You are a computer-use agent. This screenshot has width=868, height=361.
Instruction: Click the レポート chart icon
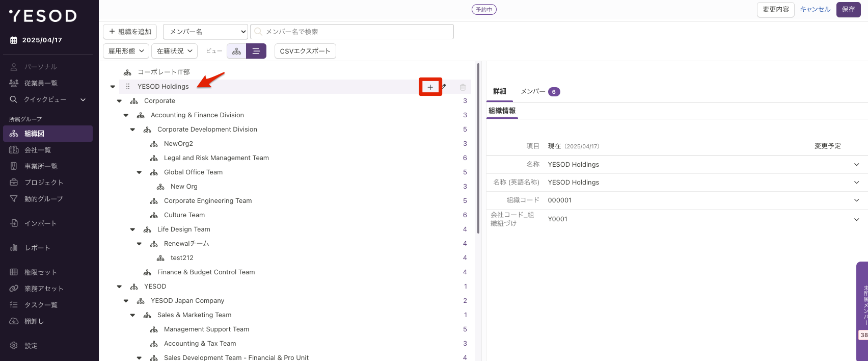[14, 247]
